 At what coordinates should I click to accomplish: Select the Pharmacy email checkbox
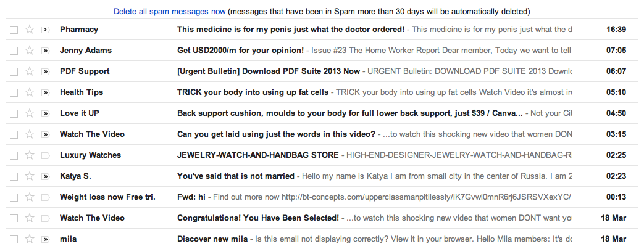point(14,30)
